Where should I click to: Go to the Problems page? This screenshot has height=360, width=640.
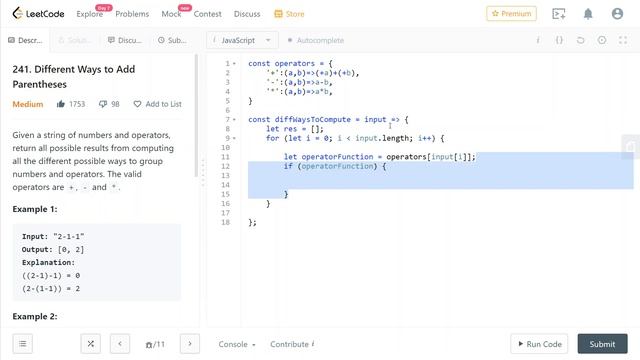[x=132, y=14]
